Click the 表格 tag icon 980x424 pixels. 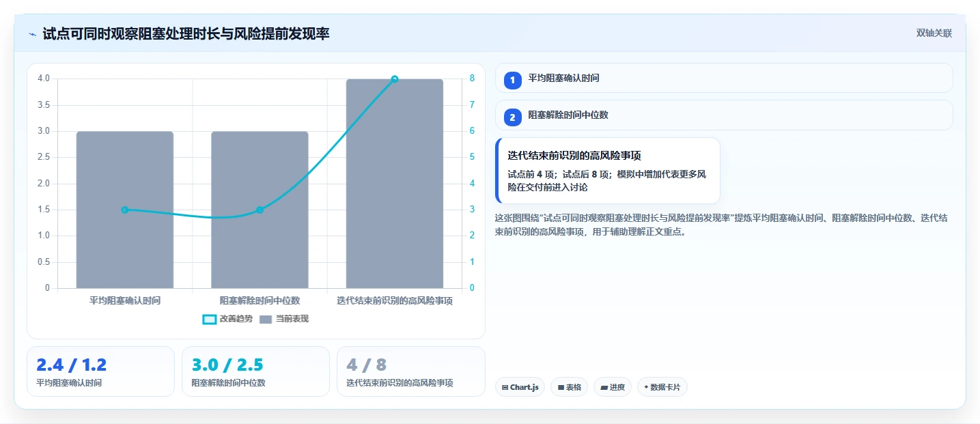[x=561, y=387]
